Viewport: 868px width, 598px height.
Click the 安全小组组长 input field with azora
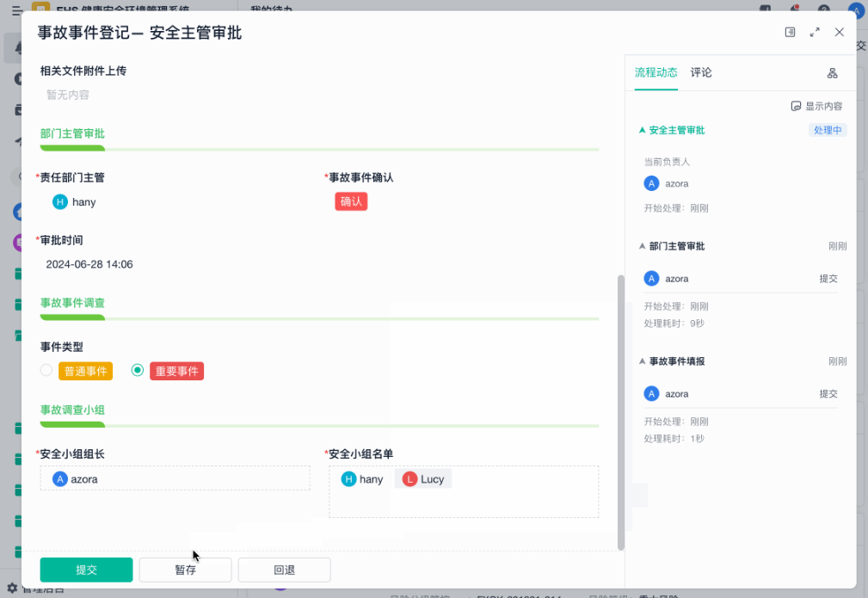175,478
